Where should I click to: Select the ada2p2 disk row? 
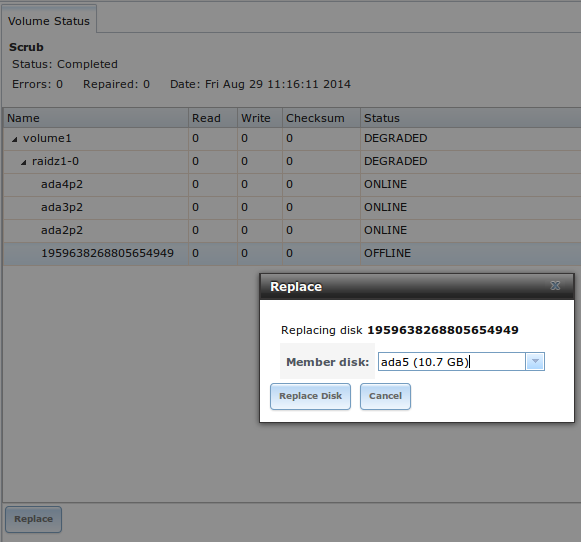click(x=292, y=230)
